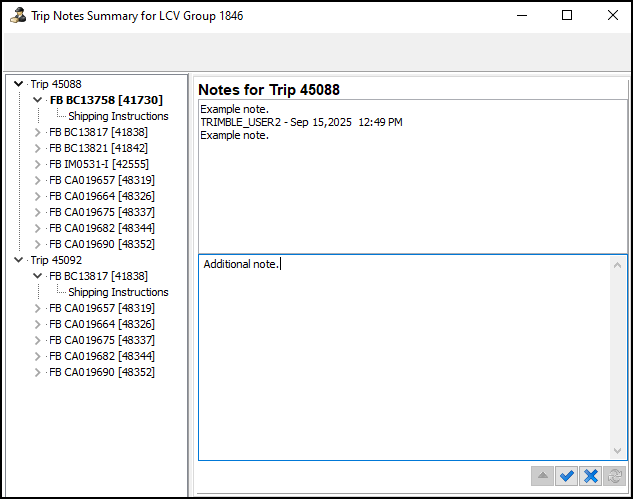633x499 pixels.
Task: Click the first 'Example note.' line
Action: [x=235, y=109]
